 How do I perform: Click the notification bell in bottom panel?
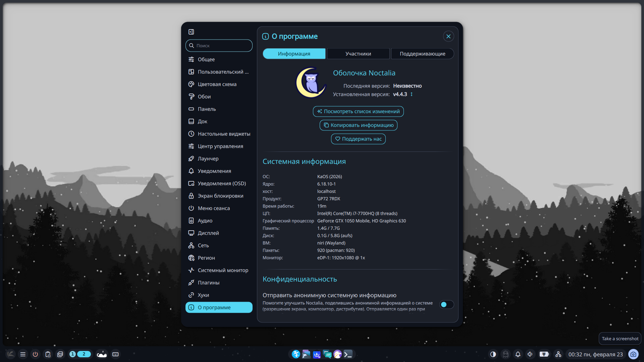tap(518, 354)
